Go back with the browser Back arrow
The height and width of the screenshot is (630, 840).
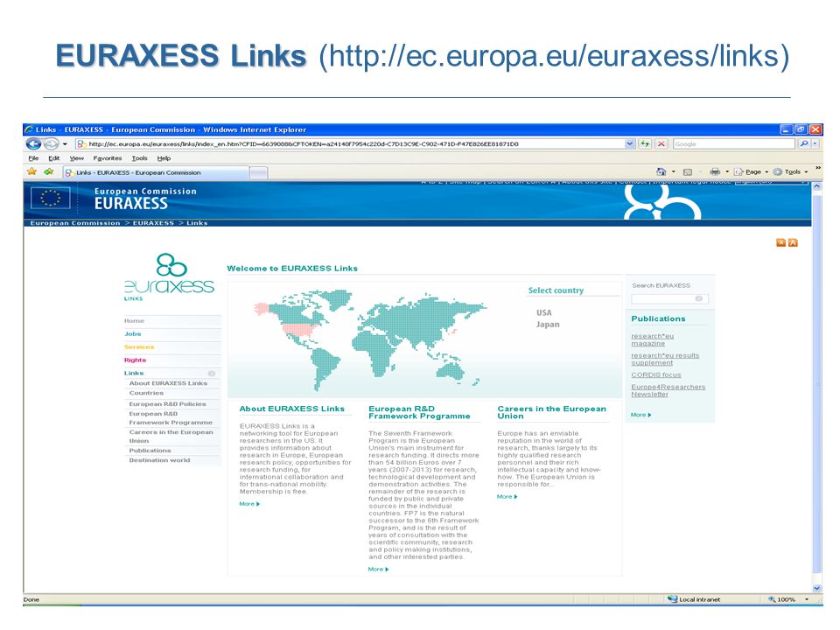click(33, 143)
